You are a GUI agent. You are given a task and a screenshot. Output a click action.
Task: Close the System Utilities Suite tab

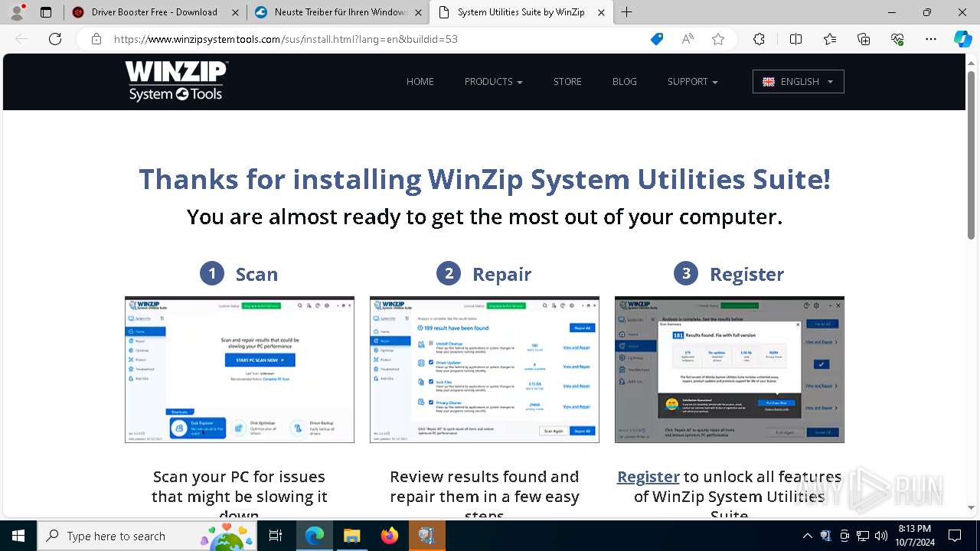(601, 12)
